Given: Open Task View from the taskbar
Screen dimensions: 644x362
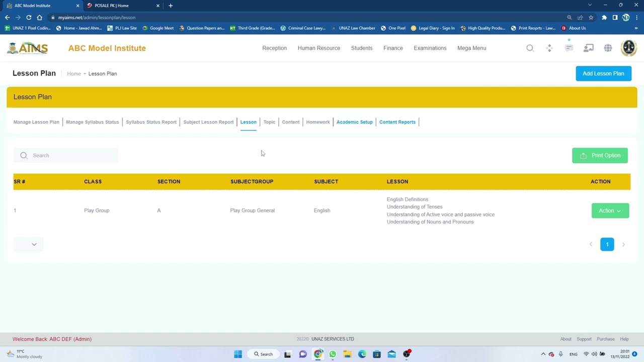Looking at the screenshot, I should (x=288, y=354).
